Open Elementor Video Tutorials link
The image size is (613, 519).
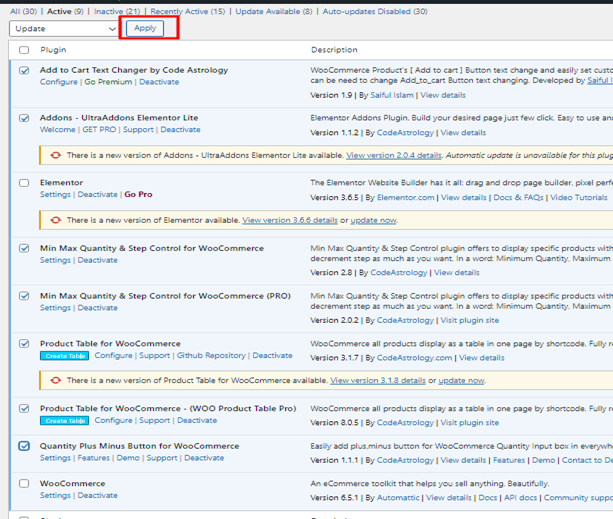[x=579, y=198]
